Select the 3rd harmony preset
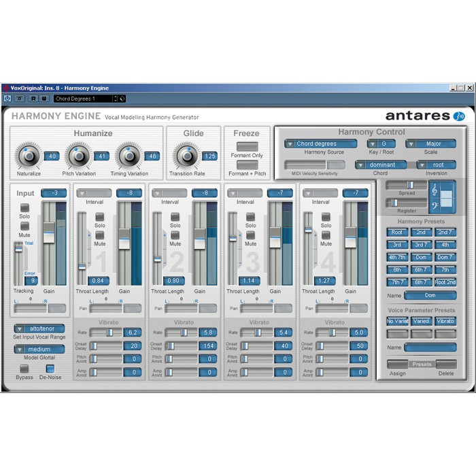 click(x=397, y=245)
